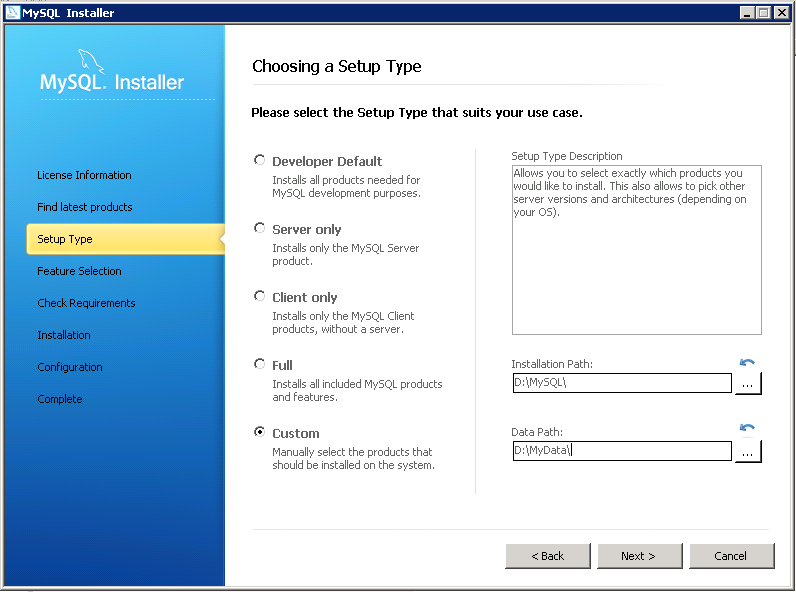Click into the Data Path field
796x592 pixels.
(x=622, y=451)
